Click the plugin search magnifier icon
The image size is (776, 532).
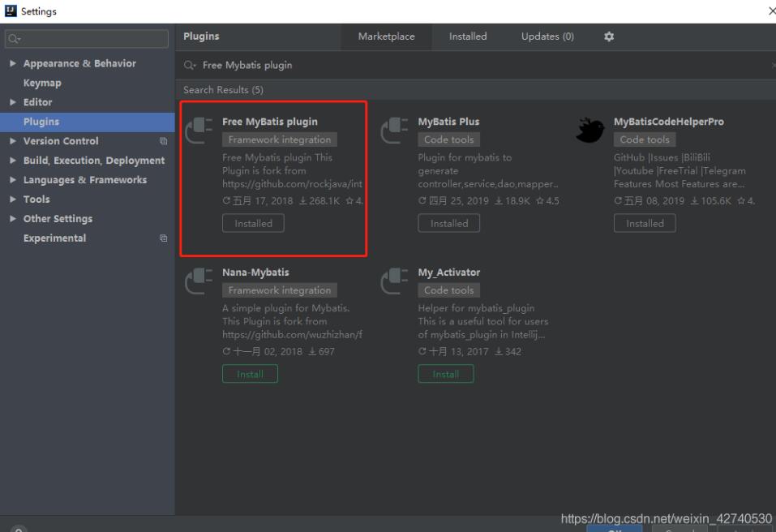pyautogui.click(x=190, y=66)
